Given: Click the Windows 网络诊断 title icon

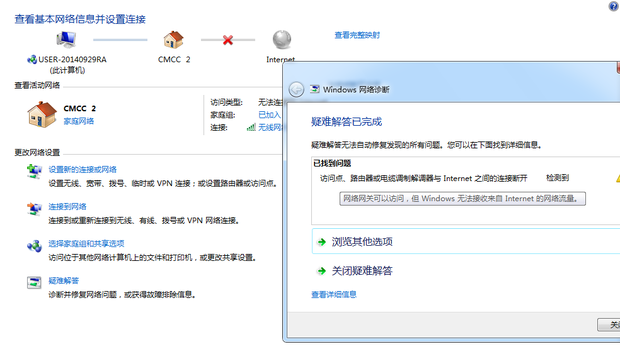Looking at the screenshot, I should (315, 89).
